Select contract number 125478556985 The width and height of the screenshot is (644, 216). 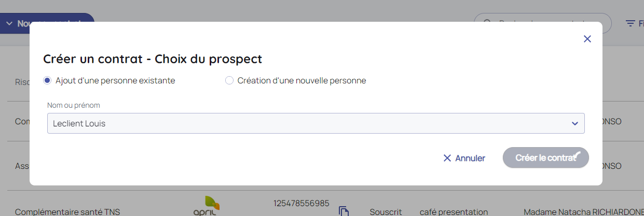point(302,203)
